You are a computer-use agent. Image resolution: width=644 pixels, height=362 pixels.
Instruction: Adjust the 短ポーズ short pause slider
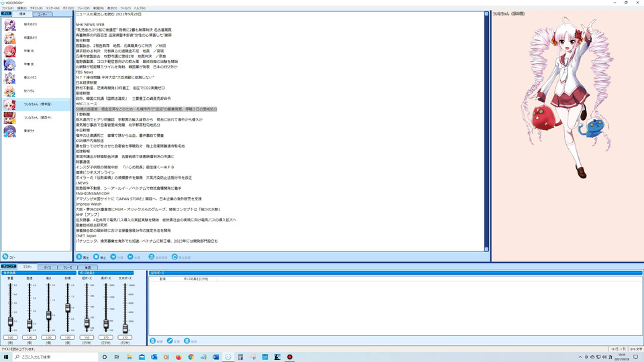coord(87,322)
